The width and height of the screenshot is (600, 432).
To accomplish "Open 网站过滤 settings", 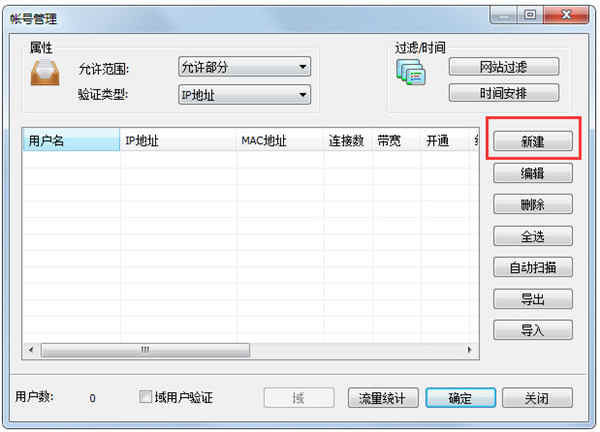I will coord(504,67).
